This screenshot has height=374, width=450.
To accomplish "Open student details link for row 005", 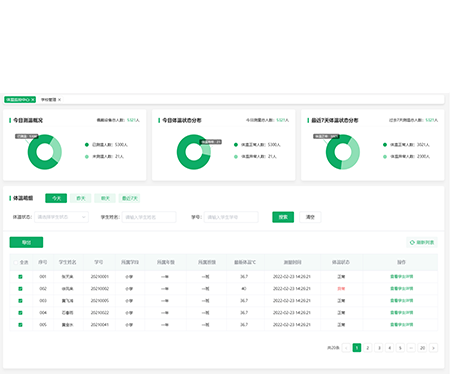I will coord(402,324).
